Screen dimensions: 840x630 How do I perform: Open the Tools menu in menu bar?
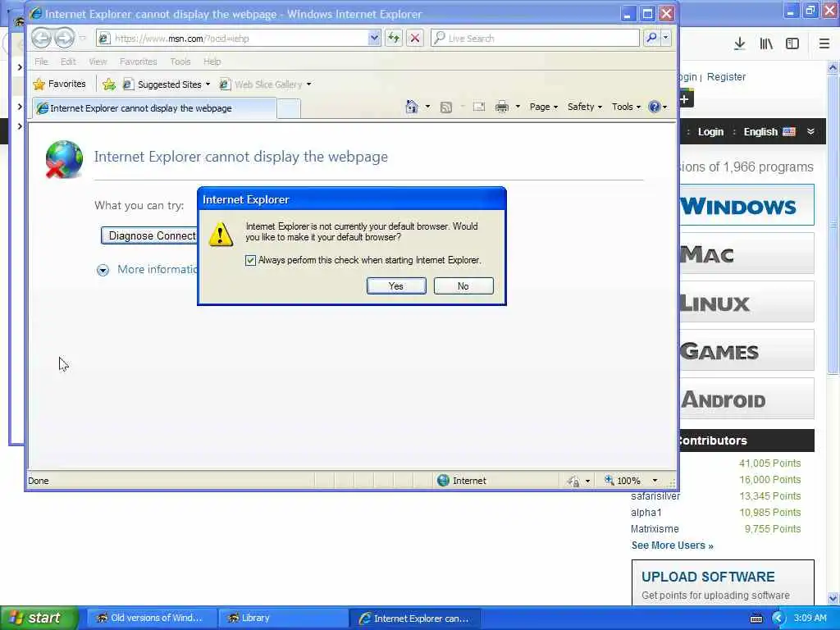pos(180,62)
